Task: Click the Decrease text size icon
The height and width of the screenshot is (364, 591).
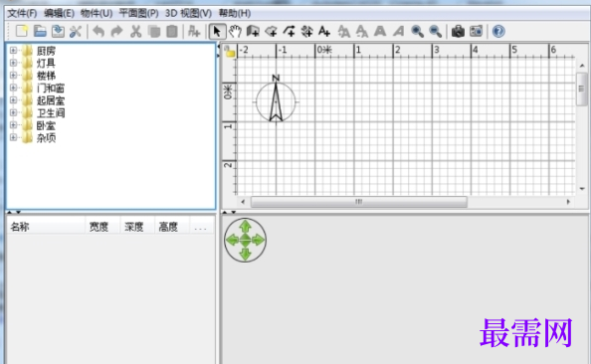Action: tap(362, 31)
